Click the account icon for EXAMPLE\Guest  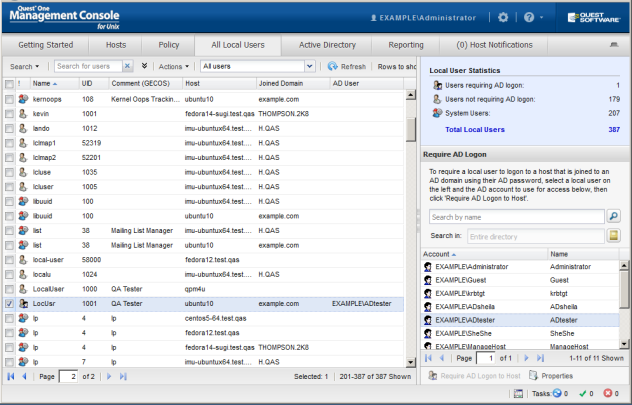click(428, 280)
